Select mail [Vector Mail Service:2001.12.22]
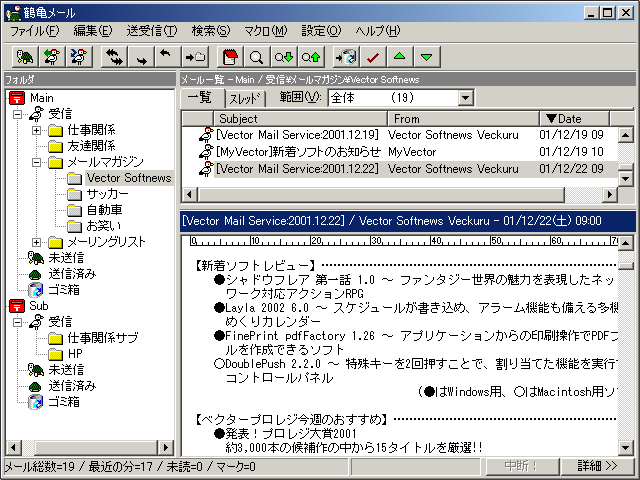This screenshot has width=640, height=480. pyautogui.click(x=400, y=169)
